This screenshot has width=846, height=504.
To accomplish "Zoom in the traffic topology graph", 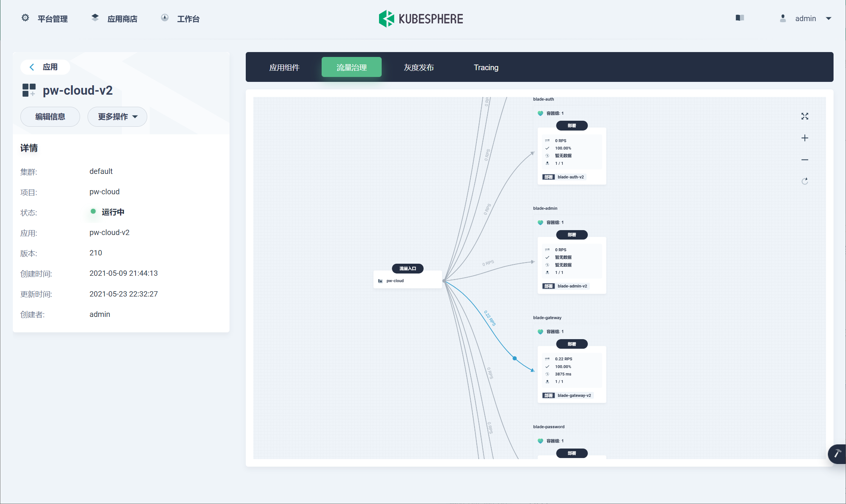I will 804,138.
